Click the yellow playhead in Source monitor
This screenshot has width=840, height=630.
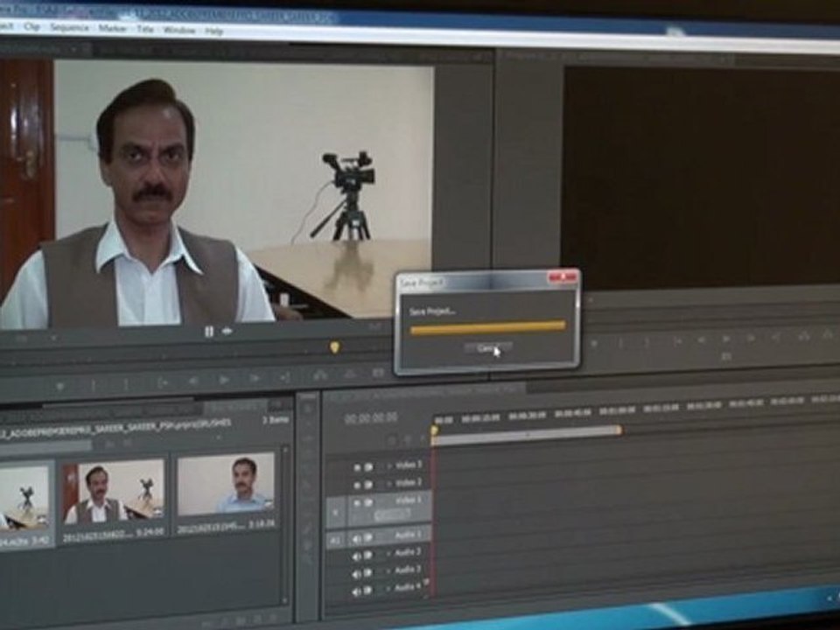335,347
